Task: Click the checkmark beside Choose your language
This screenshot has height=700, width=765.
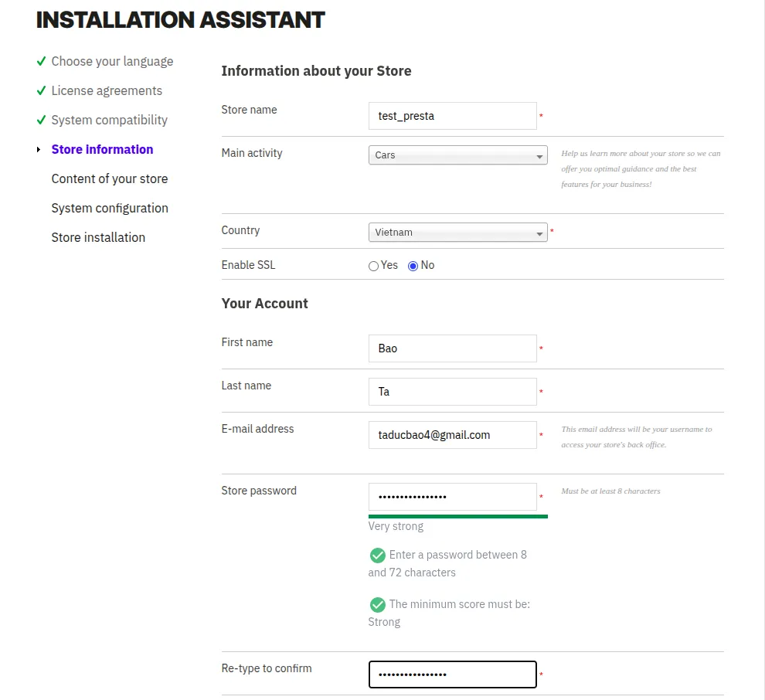Action: (x=42, y=61)
